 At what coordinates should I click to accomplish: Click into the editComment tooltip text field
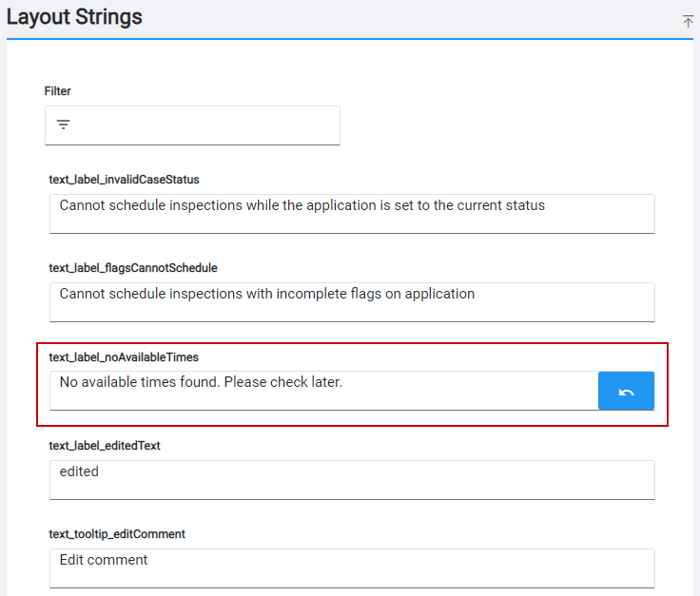click(x=352, y=568)
